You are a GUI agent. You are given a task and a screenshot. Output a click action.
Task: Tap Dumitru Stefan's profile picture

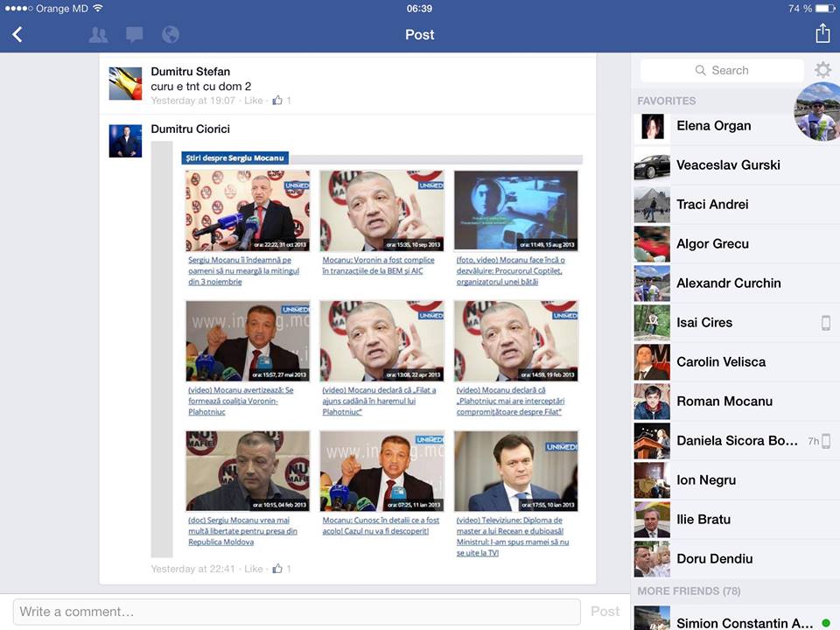click(125, 83)
